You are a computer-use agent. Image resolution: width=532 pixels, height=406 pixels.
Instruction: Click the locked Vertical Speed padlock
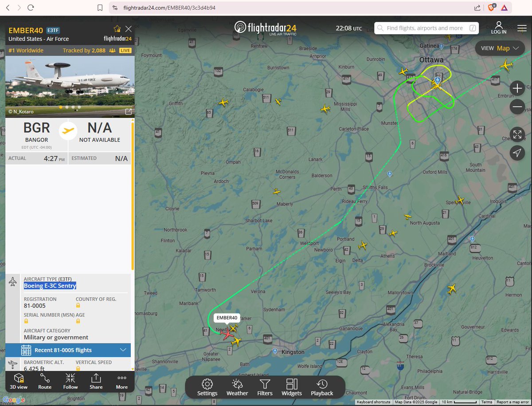pyautogui.click(x=78, y=368)
